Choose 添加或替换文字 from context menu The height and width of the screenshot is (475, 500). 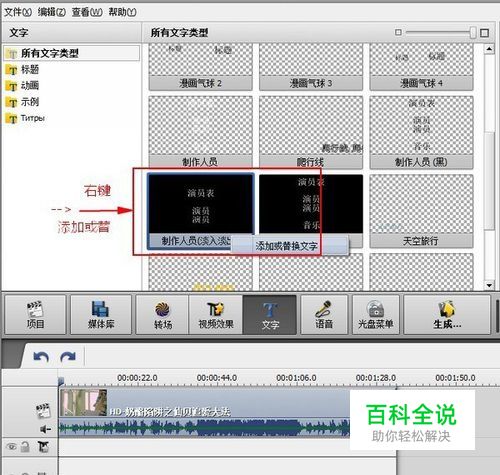pos(289,246)
